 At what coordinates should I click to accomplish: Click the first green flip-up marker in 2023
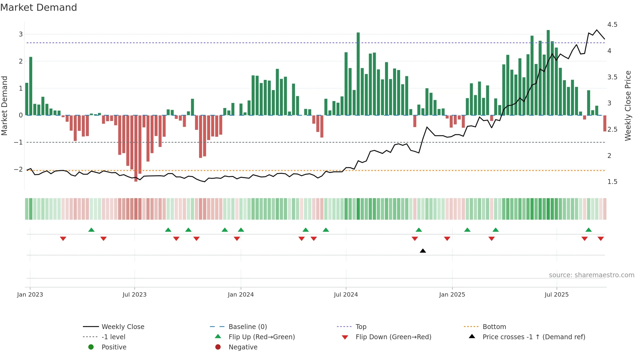pyautogui.click(x=92, y=230)
